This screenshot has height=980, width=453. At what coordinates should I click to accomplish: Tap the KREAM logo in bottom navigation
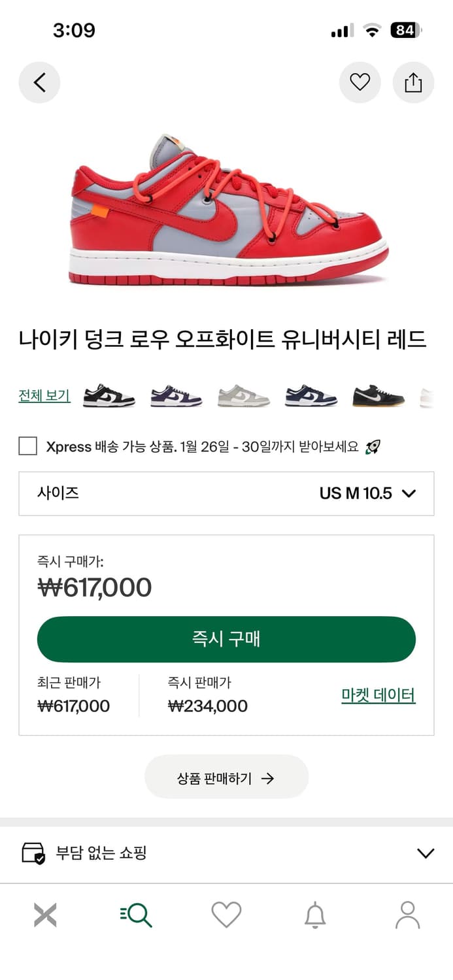pos(45,915)
